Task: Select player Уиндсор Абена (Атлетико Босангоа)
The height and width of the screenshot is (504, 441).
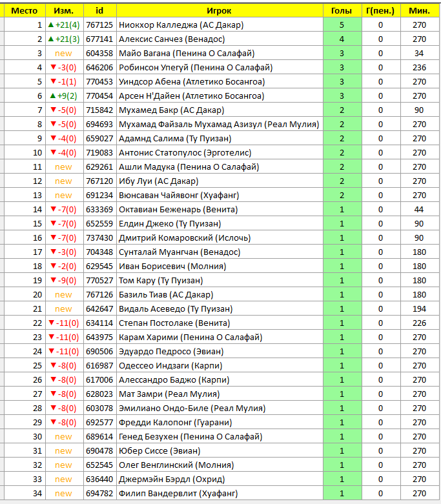Action: pos(192,82)
